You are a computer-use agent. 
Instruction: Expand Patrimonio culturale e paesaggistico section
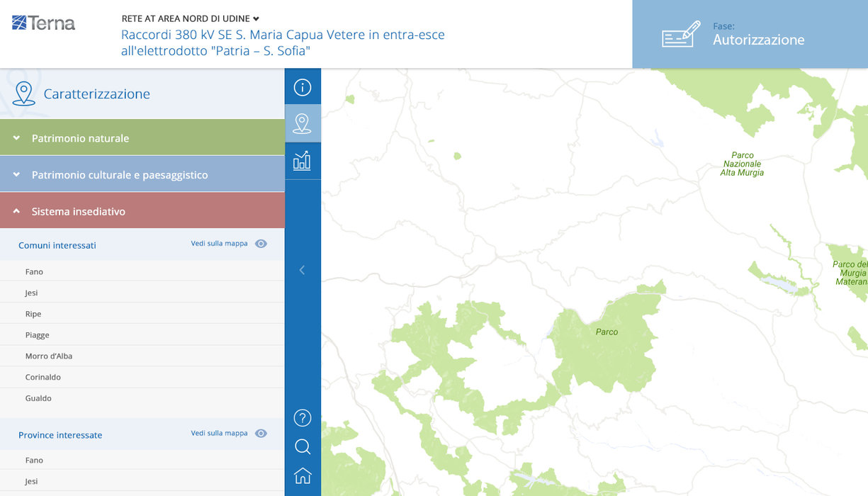[142, 175]
